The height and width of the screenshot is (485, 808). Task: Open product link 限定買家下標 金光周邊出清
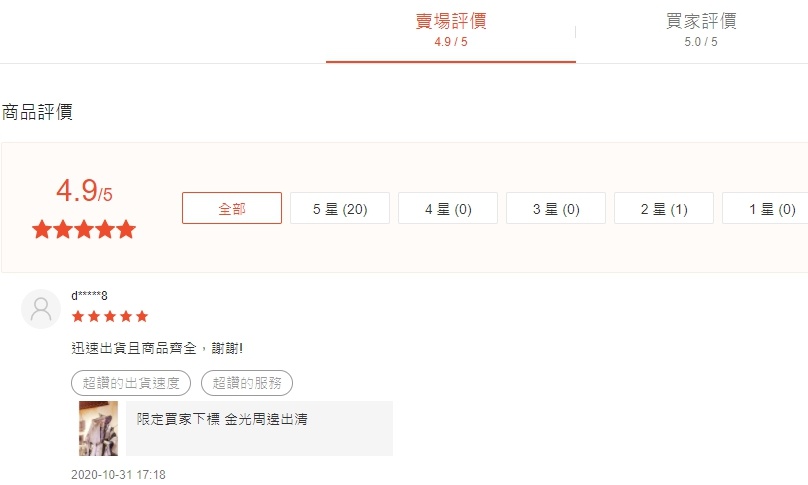click(x=222, y=419)
